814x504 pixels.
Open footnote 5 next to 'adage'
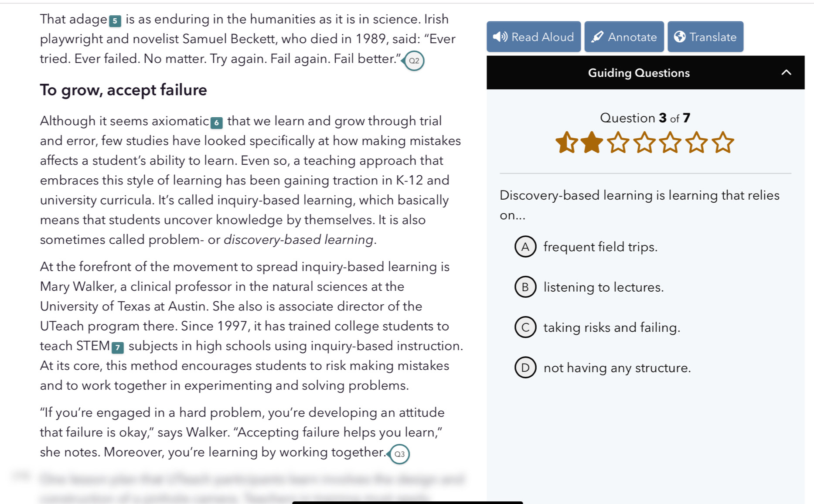(115, 21)
